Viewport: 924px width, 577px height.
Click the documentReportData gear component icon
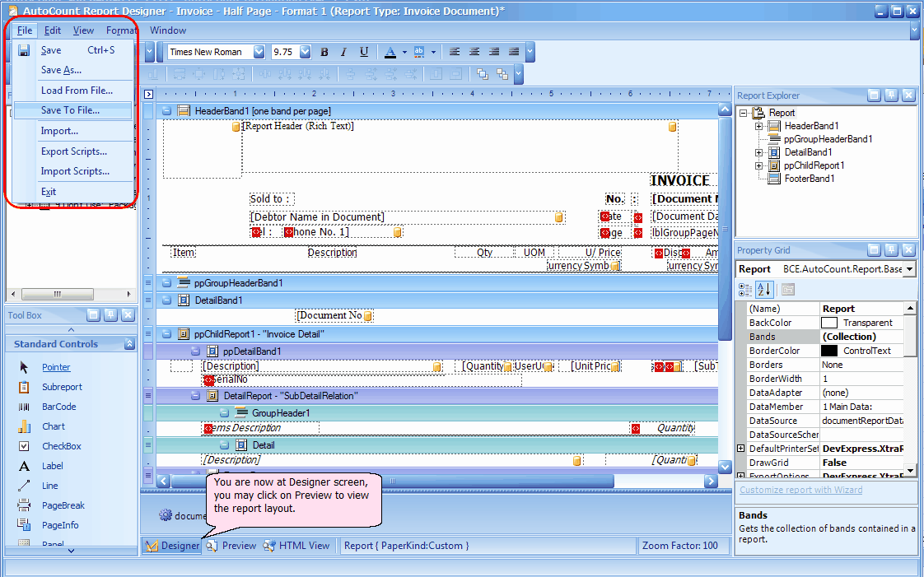tap(166, 515)
